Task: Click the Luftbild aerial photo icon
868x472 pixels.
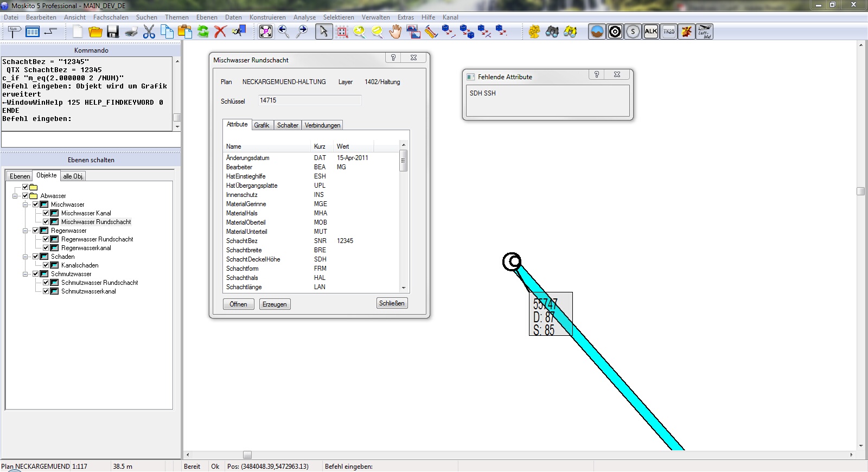Action: click(x=705, y=32)
